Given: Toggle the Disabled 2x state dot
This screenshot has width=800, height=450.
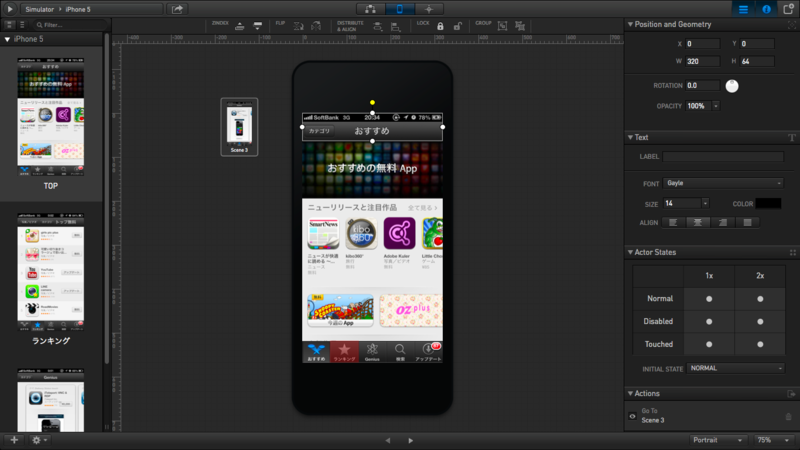Looking at the screenshot, I should coord(760,322).
